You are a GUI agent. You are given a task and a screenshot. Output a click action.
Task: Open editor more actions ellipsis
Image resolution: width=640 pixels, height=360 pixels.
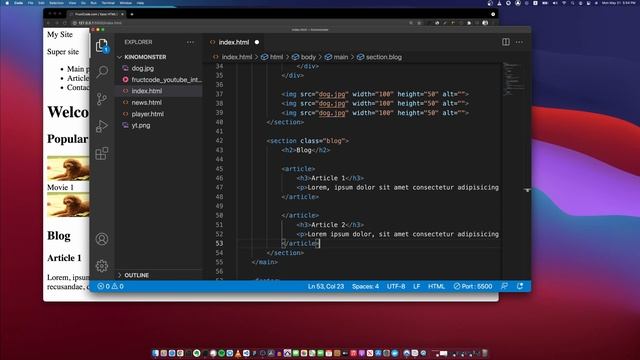pos(519,42)
